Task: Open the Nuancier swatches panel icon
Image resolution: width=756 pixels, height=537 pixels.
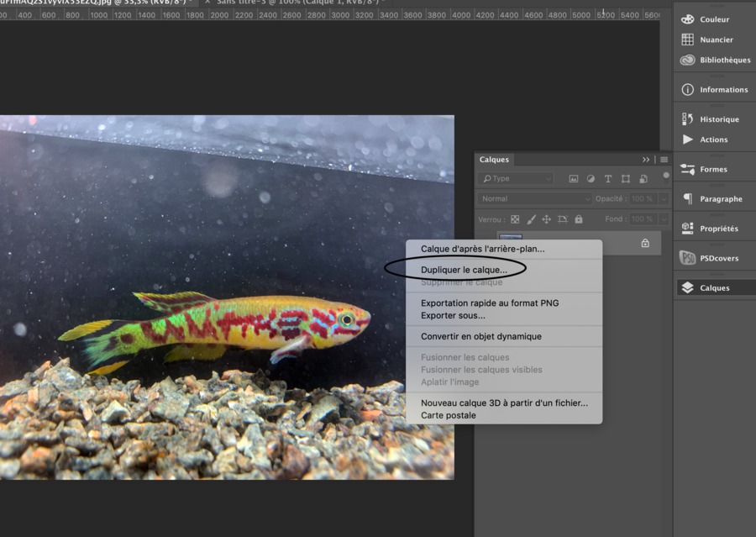Action: [687, 39]
